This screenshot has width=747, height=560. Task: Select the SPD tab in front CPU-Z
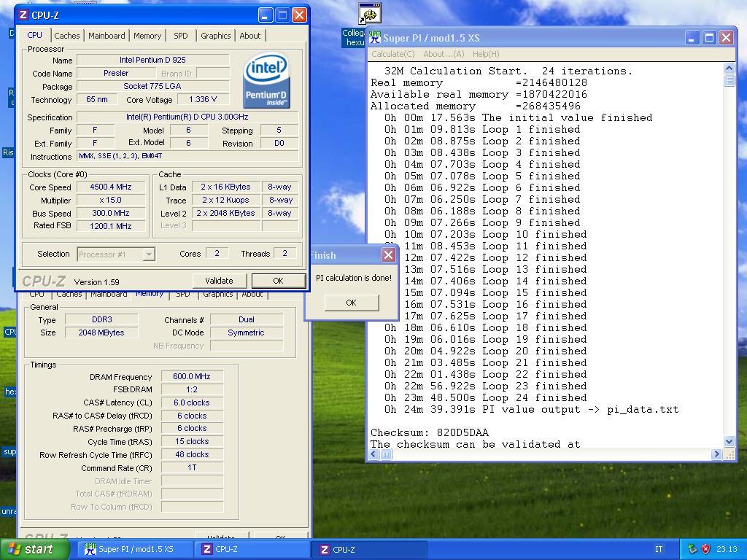coord(181,36)
